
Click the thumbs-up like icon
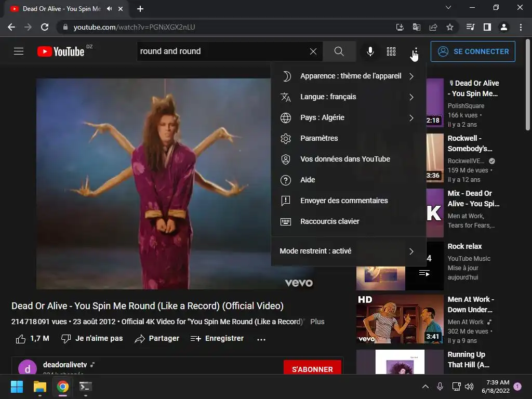coord(21,339)
